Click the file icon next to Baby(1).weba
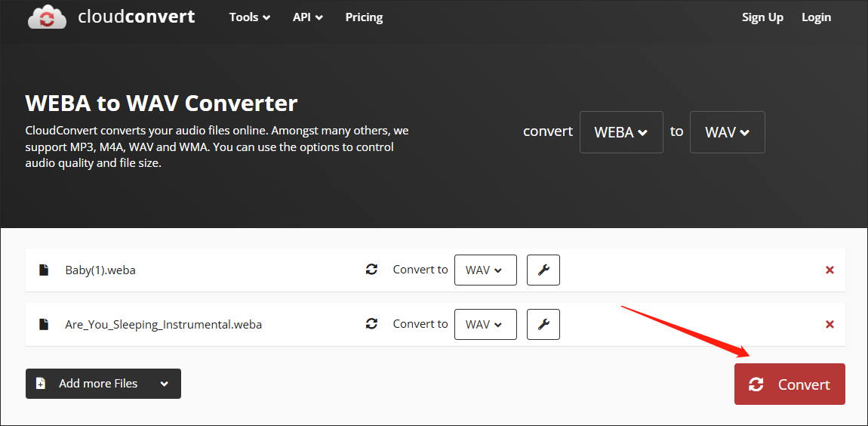The width and height of the screenshot is (868, 426). [43, 270]
